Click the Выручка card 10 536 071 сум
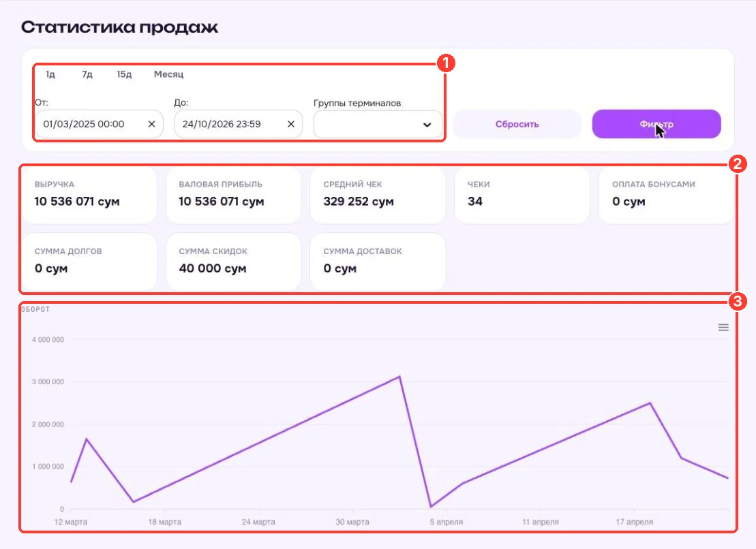 click(89, 195)
